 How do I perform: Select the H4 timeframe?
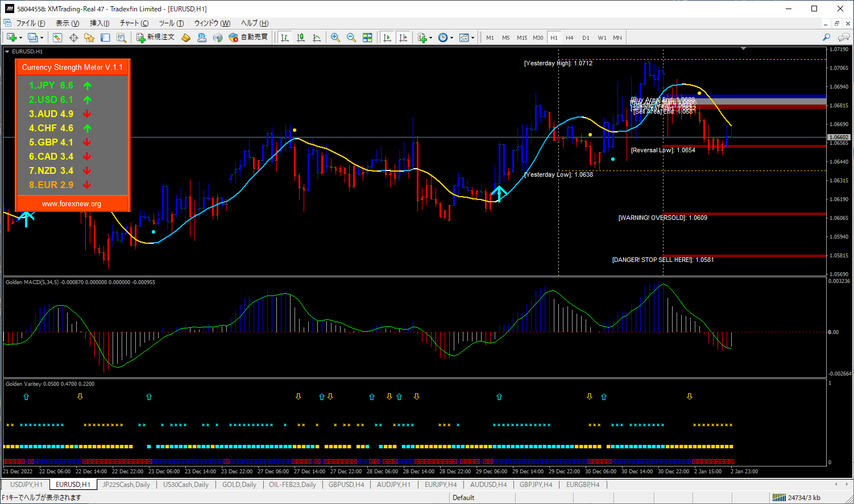click(x=570, y=38)
